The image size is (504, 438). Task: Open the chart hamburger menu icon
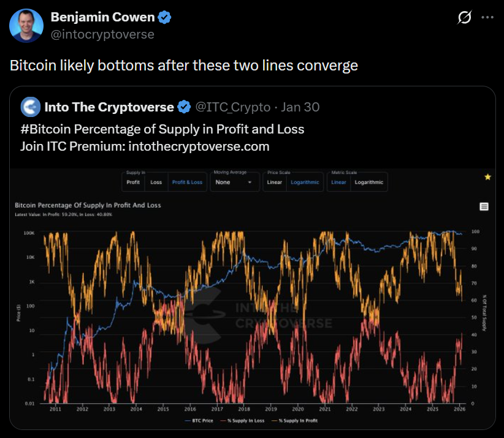pyautogui.click(x=484, y=207)
